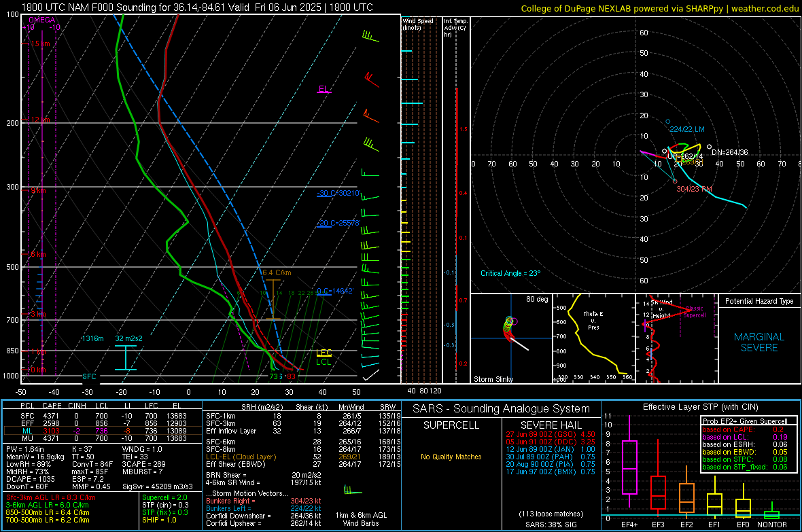Click the SARS - Sounding Analogue System title
802x532 pixels.
(502, 409)
